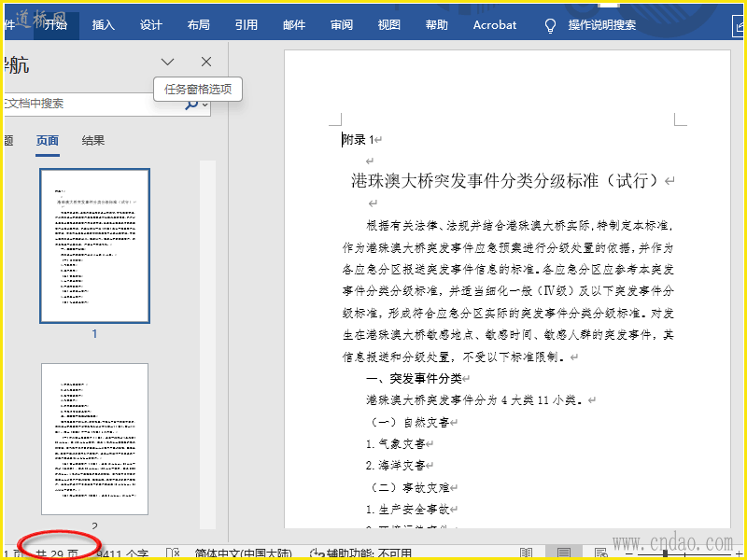Close the navigation pane
This screenshot has height=560, width=747.
(206, 62)
